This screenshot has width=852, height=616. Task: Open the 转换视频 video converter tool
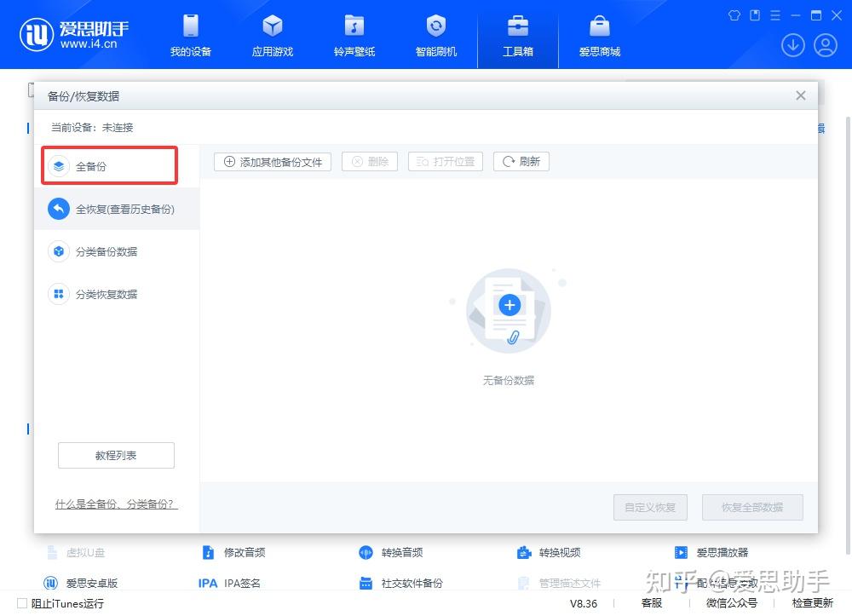pos(560,552)
